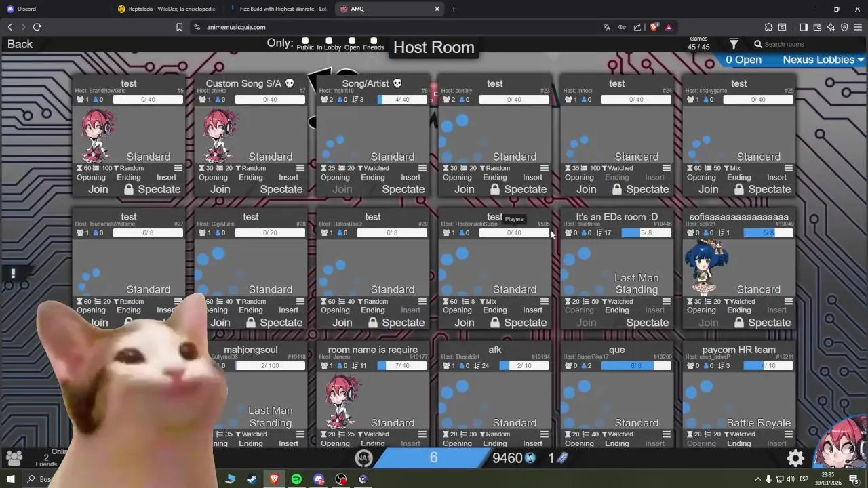This screenshot has height=488, width=868.
Task: Click the Back button
Action: (20, 44)
